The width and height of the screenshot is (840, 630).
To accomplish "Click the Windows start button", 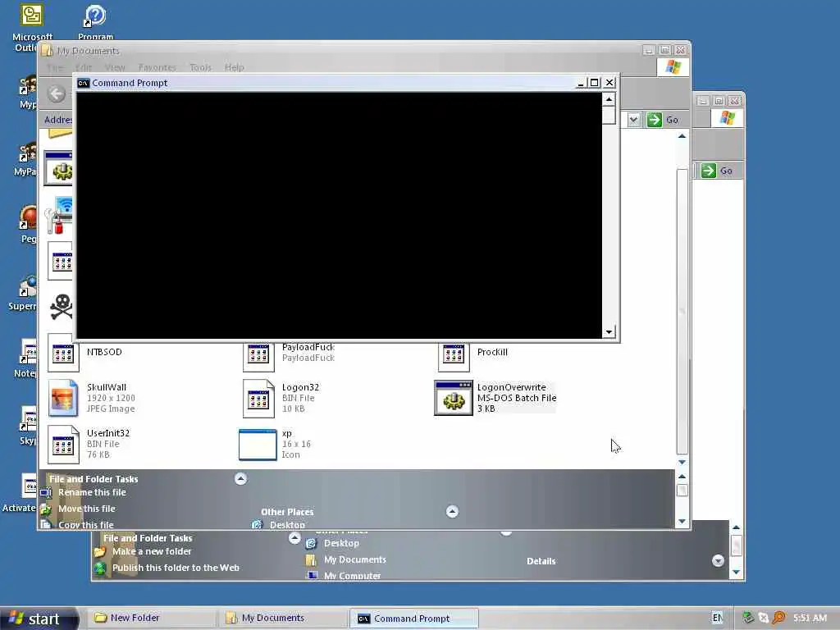I will [x=39, y=619].
